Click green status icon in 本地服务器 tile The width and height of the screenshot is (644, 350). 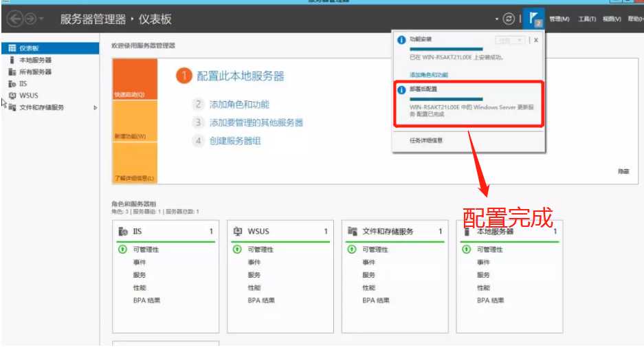pos(466,250)
